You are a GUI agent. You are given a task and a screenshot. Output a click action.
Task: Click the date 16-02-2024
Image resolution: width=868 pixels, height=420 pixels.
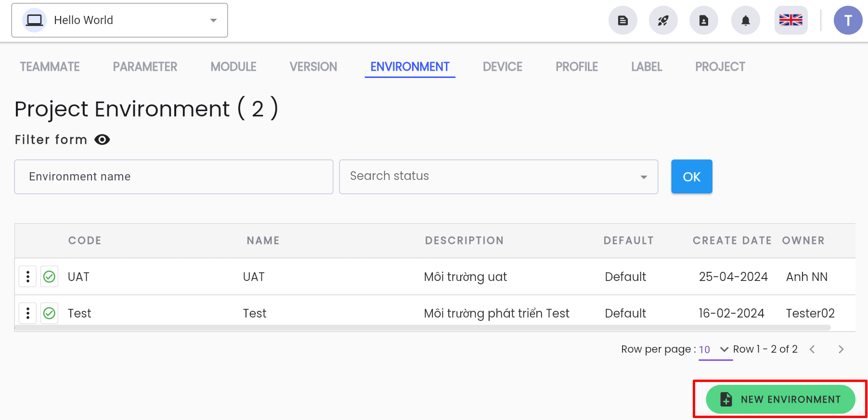(x=731, y=313)
